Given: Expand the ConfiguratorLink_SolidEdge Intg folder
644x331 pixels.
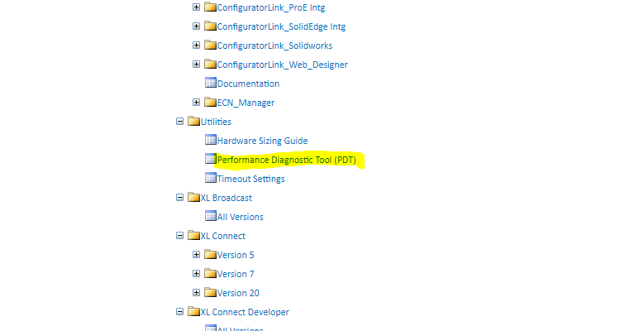Looking at the screenshot, I should pos(196,26).
